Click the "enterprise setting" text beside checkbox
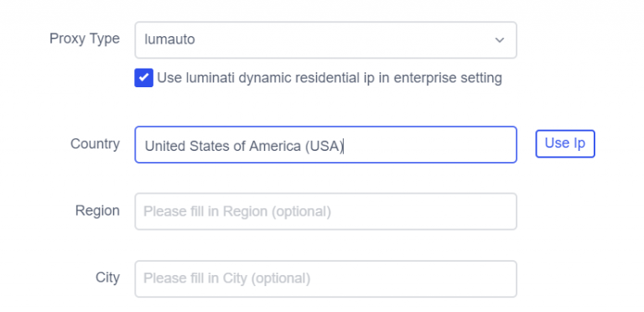This screenshot has height=312, width=644. click(448, 78)
